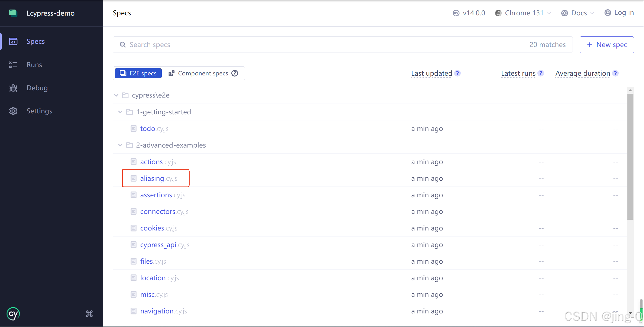The image size is (644, 327).
Task: Go to the Specs sidebar page
Action: [35, 41]
